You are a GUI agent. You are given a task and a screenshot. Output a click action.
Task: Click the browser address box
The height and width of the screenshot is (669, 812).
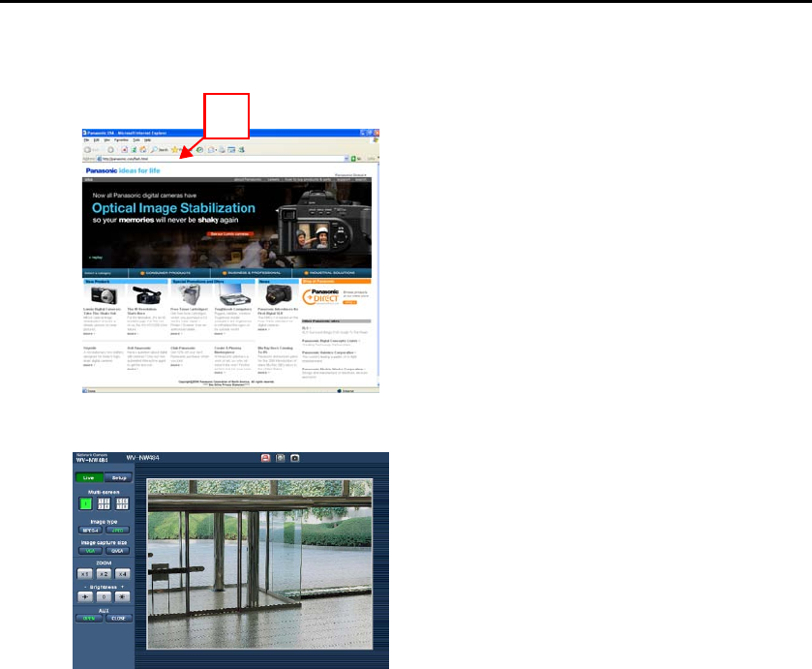pyautogui.click(x=223, y=159)
